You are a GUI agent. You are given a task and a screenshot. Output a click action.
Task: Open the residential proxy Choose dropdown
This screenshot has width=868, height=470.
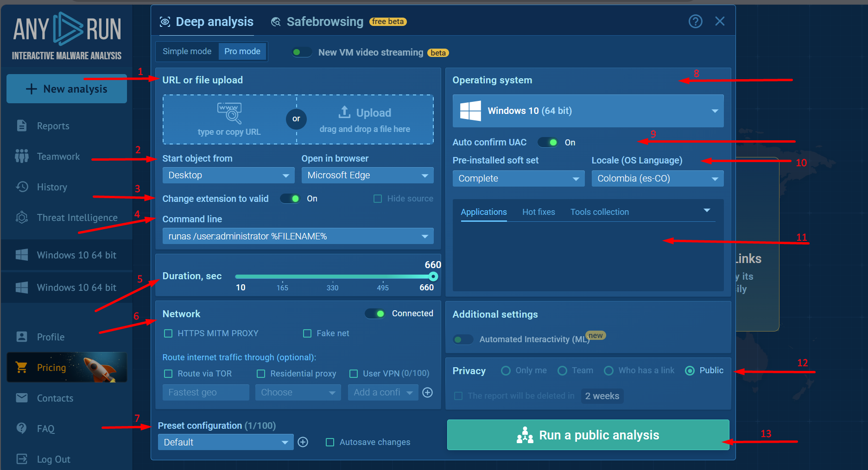click(298, 393)
